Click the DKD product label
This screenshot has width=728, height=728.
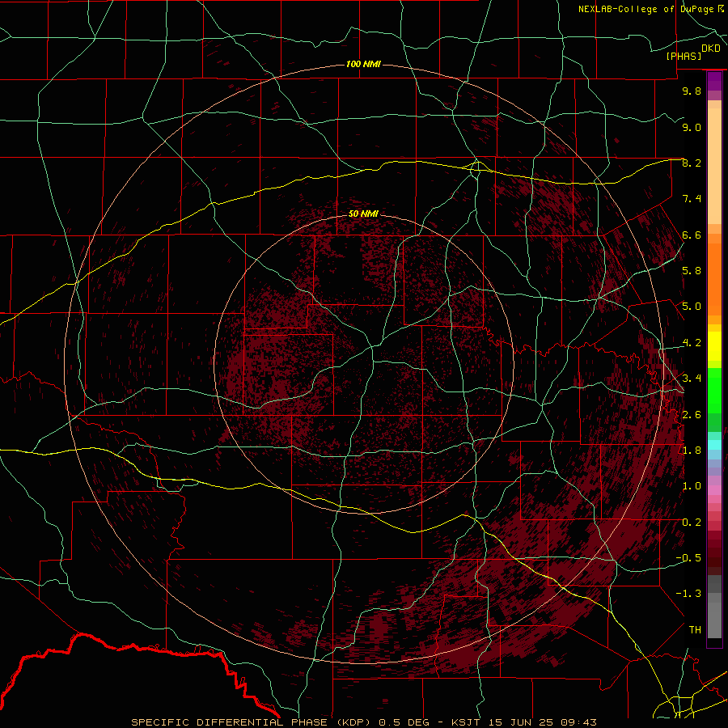coord(711,49)
